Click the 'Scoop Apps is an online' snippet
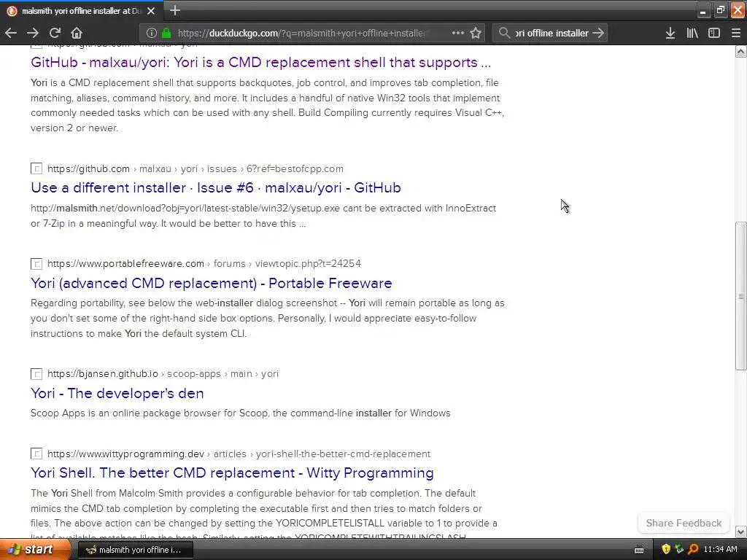 241,413
